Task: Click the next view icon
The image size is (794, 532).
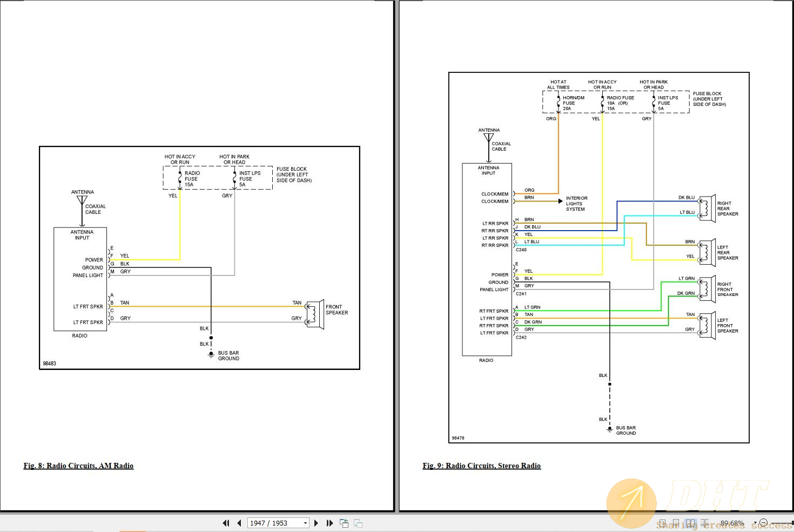Action: pyautogui.click(x=358, y=523)
